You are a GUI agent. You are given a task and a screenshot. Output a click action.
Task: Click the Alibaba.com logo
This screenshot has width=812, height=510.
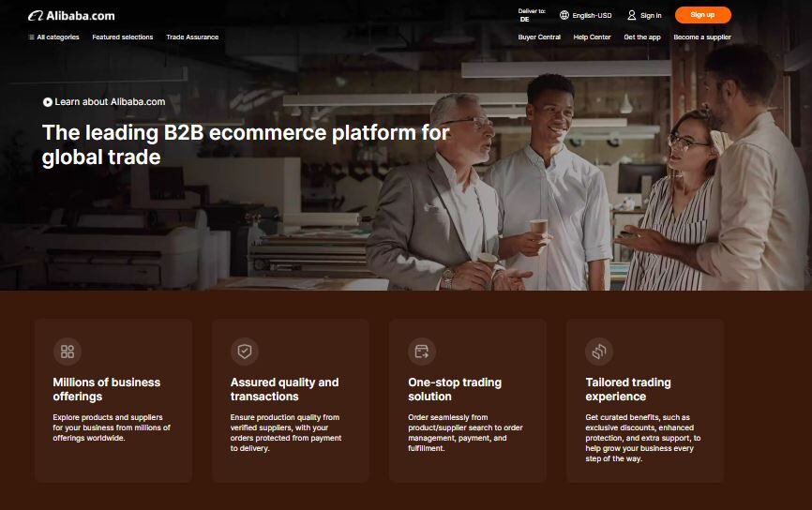click(71, 16)
